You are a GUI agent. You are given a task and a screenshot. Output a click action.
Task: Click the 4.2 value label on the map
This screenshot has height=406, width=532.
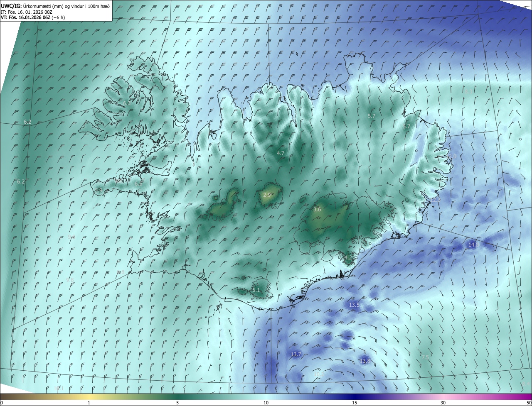[x=348, y=257]
